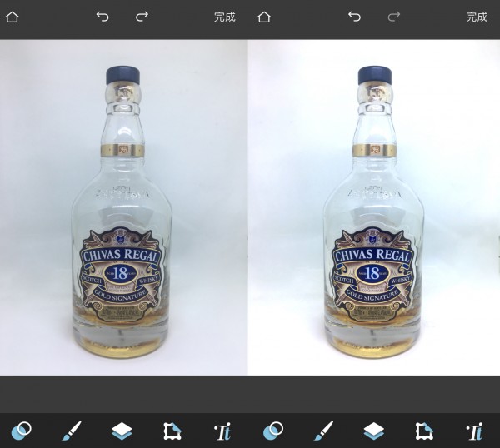Tap the home icon in left editor

[x=12, y=17]
